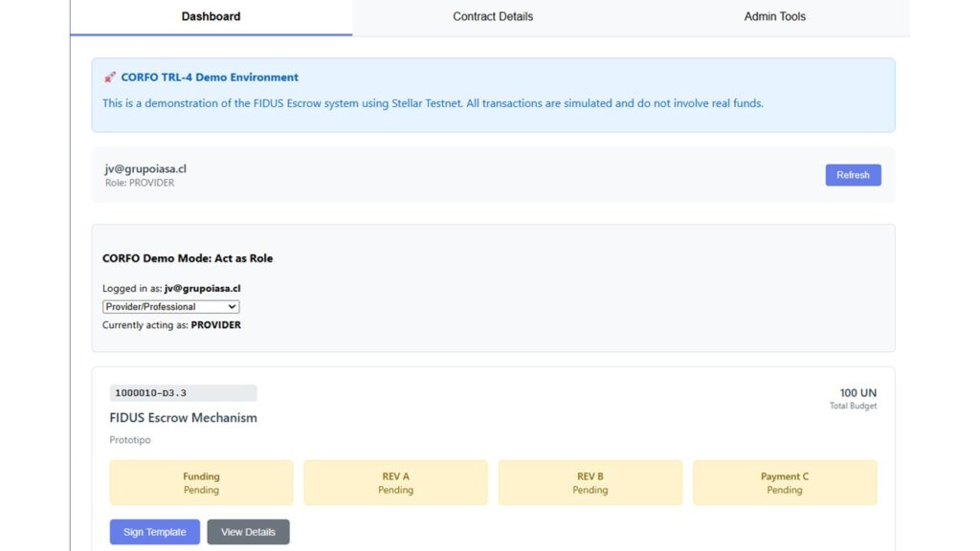980x551 pixels.
Task: Click the CORFO Demo Mode: Act as Role heading
Action: tap(188, 258)
